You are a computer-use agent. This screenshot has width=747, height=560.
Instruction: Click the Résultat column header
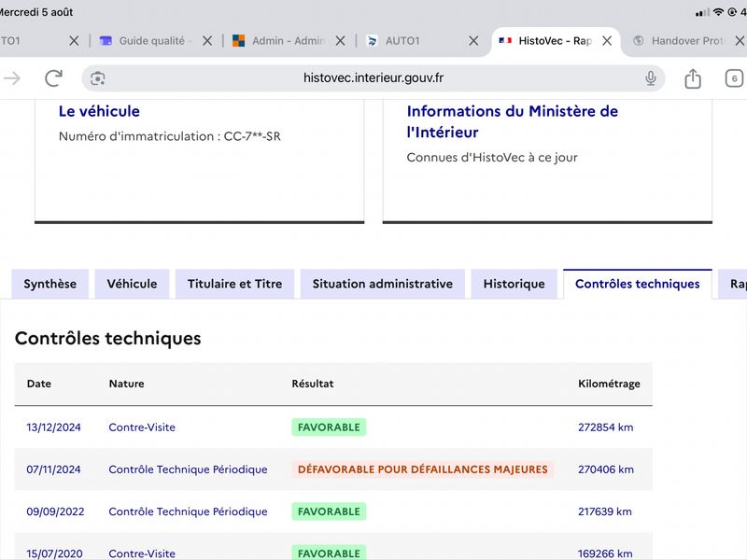coord(313,384)
